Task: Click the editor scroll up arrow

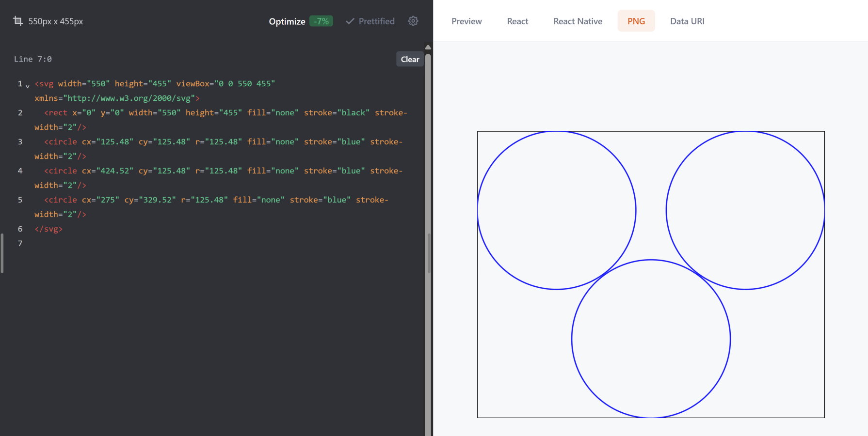Action: [428, 47]
